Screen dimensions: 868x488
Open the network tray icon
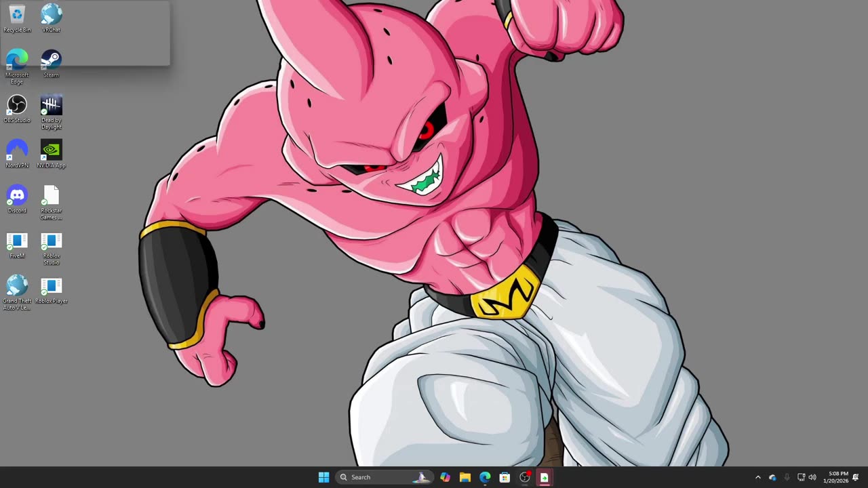(x=801, y=477)
